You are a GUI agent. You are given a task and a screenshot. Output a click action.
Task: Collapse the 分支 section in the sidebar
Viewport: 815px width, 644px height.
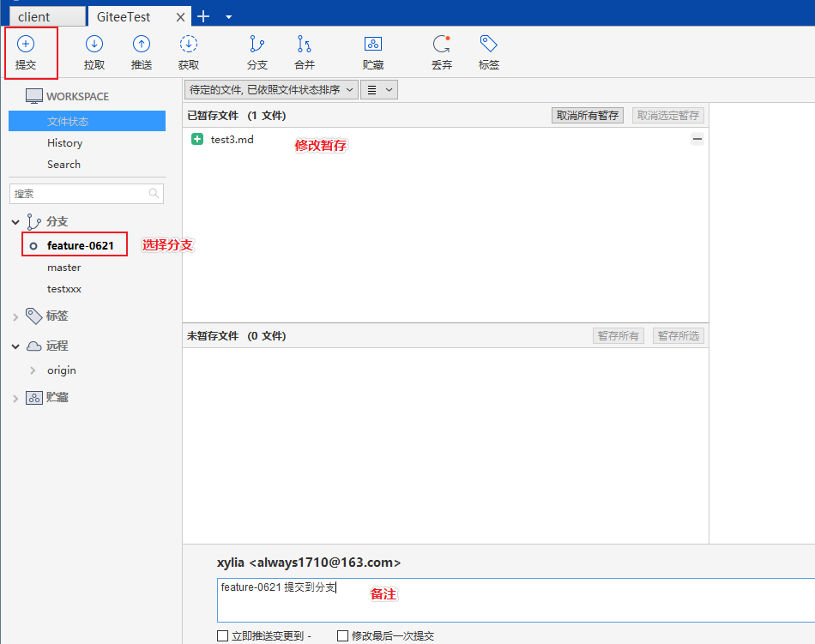tap(15, 222)
